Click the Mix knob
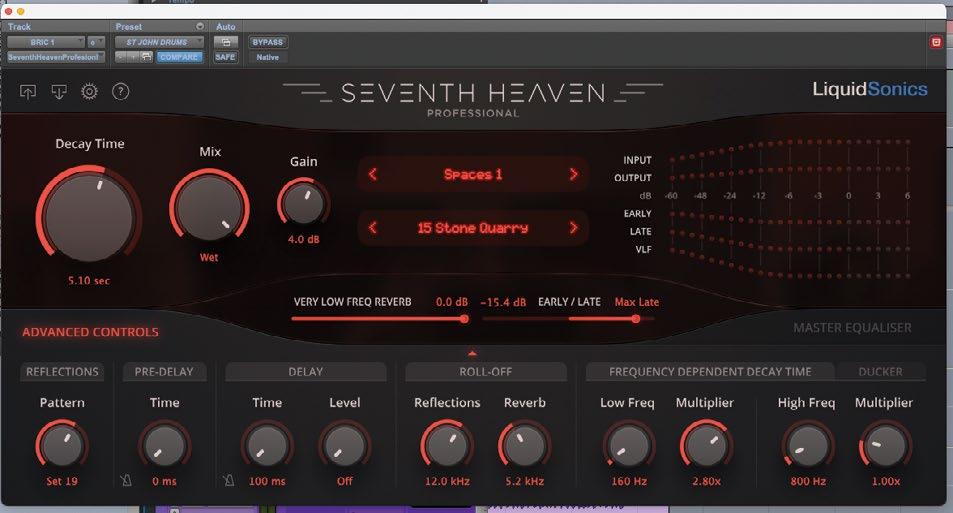953x513 pixels. tap(209, 207)
